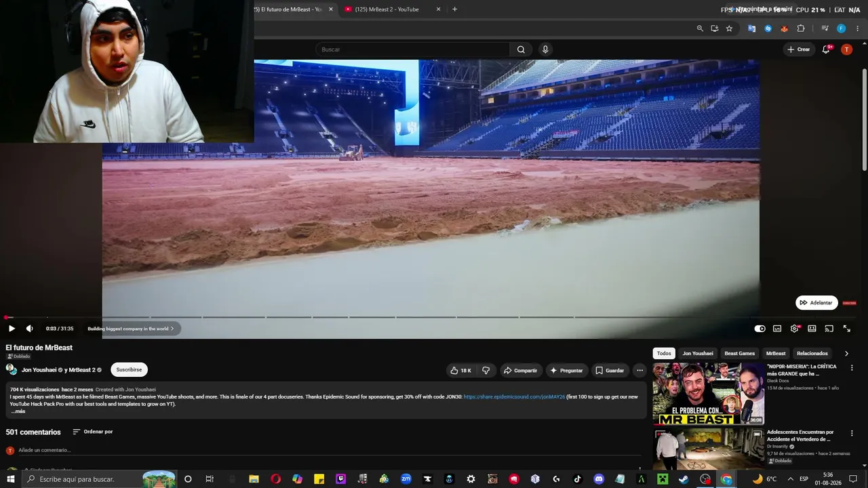Click the video progress bar
Image resolution: width=868 pixels, height=488 pixels.
click(x=431, y=317)
